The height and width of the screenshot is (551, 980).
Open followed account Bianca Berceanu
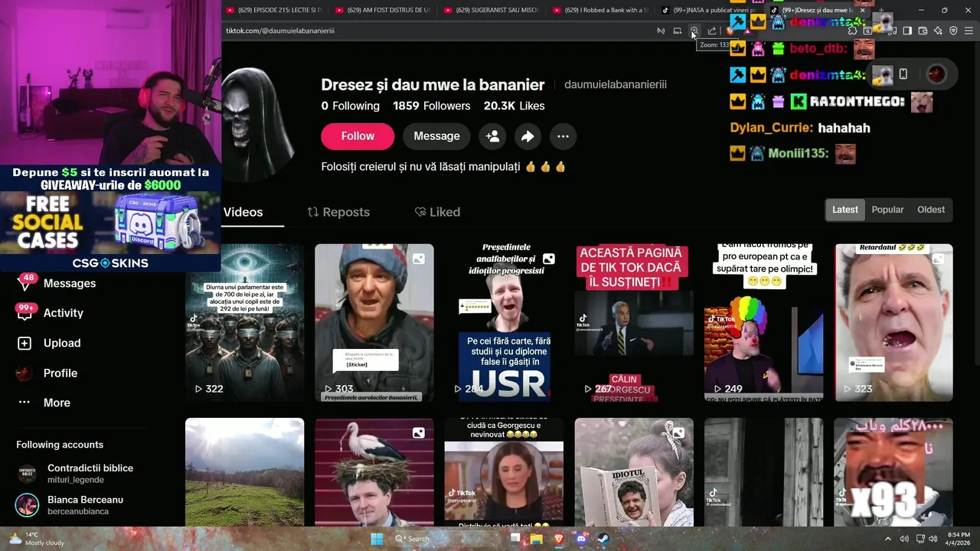coord(73,505)
